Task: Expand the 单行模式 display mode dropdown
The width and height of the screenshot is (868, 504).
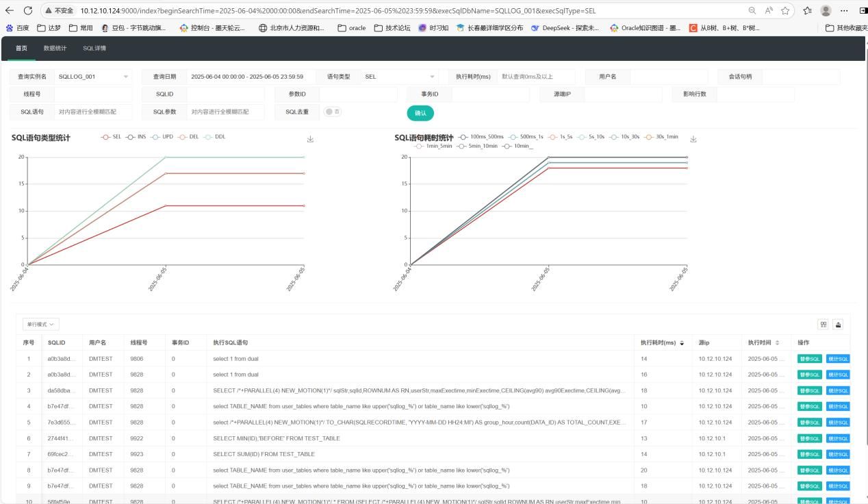Action: [x=41, y=324]
